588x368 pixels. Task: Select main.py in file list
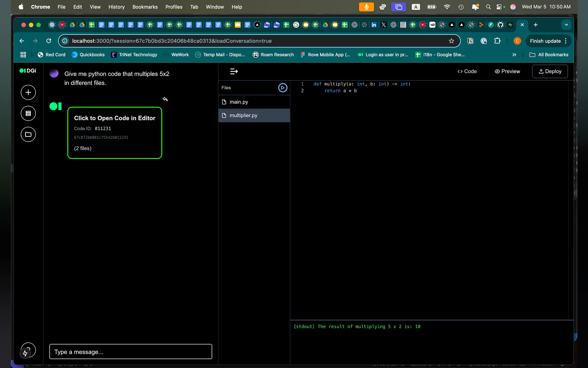(x=239, y=102)
